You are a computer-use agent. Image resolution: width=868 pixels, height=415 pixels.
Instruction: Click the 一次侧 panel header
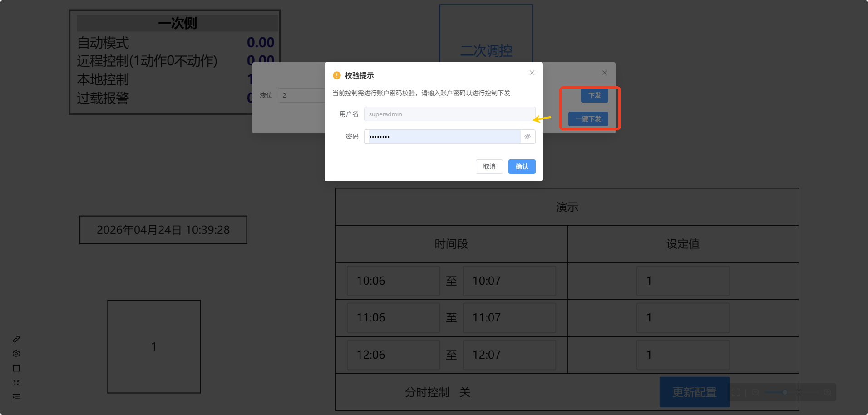[x=177, y=23]
